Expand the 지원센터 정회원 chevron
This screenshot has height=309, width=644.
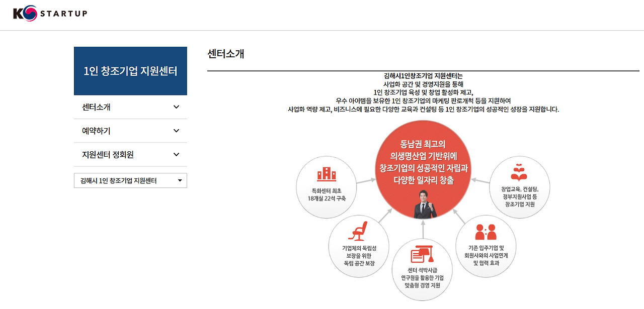[x=176, y=154]
